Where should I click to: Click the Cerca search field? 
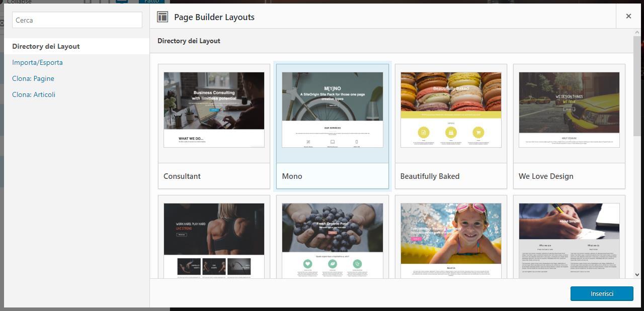tap(77, 20)
